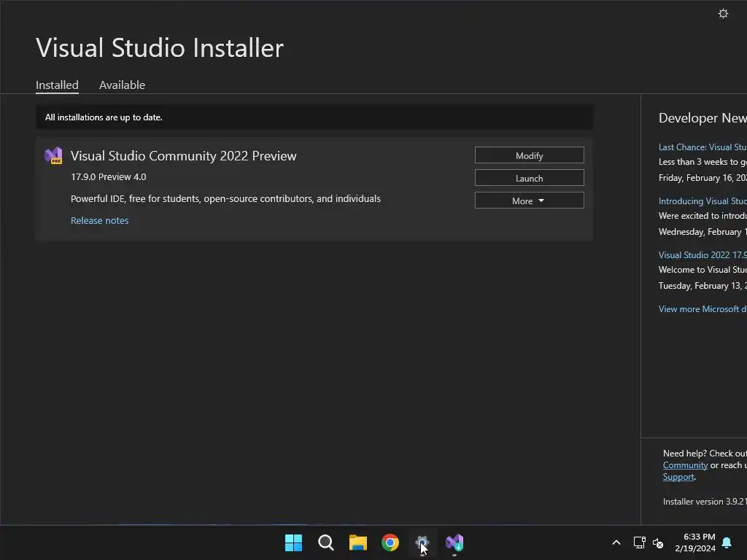This screenshot has width=747, height=560.
Task: Open the 'Last Chance: Visual Stu...' news link
Action: coord(703,147)
